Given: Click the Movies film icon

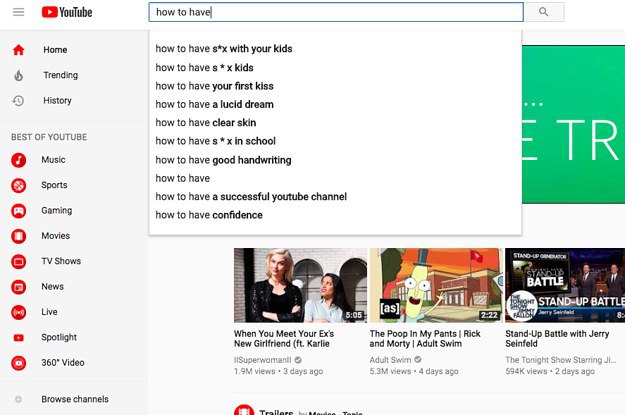Looking at the screenshot, I should coord(18,236).
